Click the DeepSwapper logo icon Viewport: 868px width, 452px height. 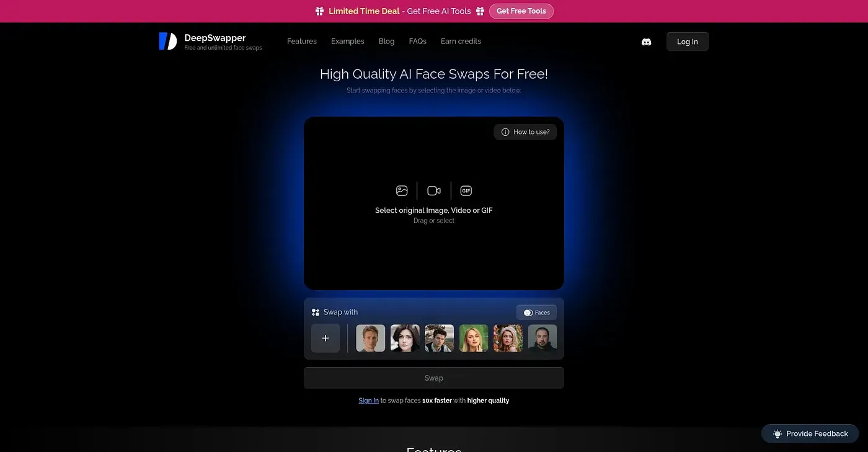pyautogui.click(x=167, y=41)
